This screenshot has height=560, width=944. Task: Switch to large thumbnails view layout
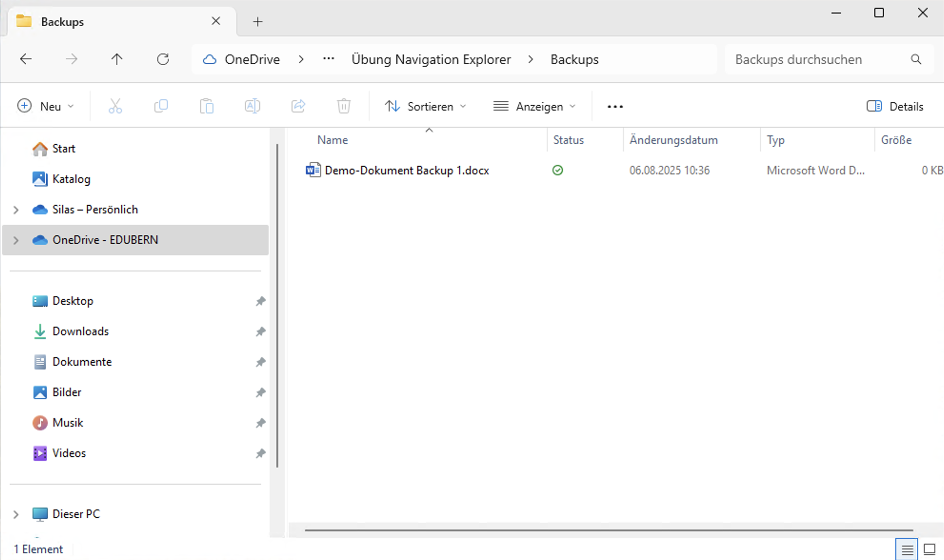929,550
